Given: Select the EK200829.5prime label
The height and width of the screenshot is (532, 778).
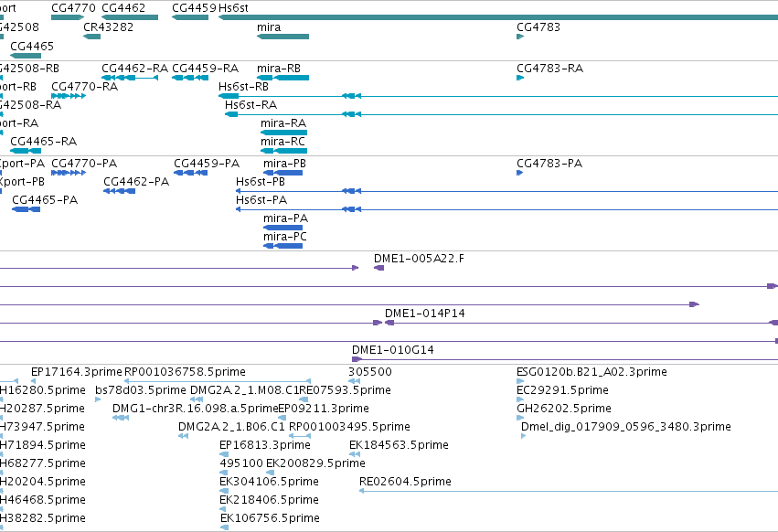Looking at the screenshot, I should (x=315, y=463).
